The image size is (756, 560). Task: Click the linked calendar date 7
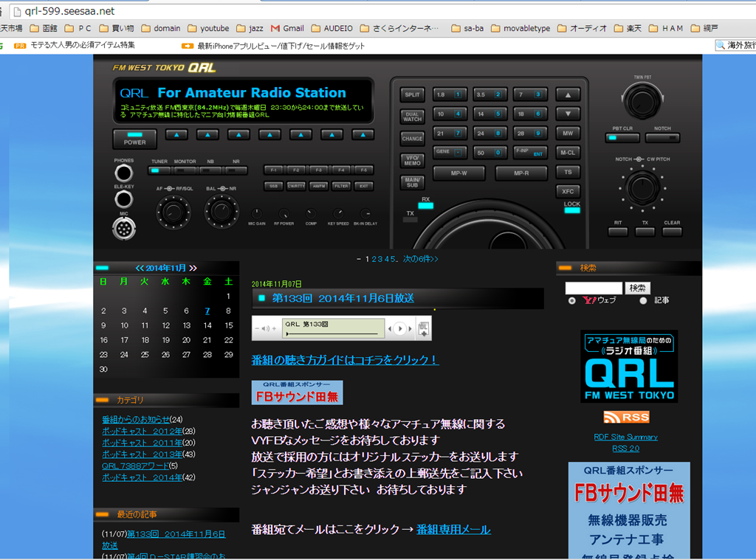(207, 311)
